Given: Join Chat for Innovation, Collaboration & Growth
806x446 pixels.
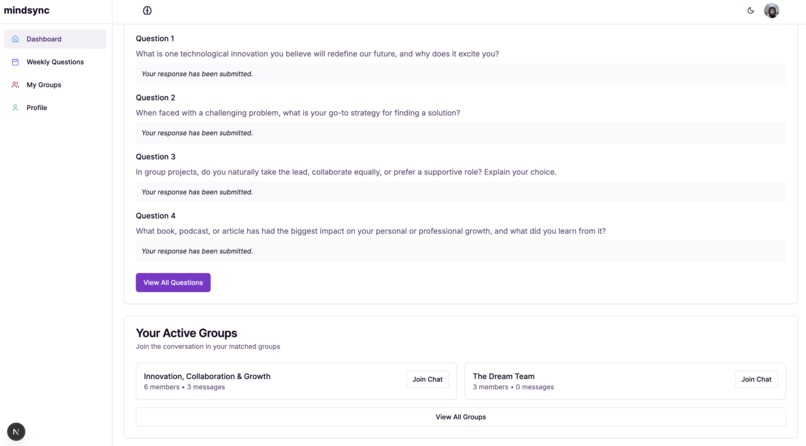Looking at the screenshot, I should click(x=427, y=379).
